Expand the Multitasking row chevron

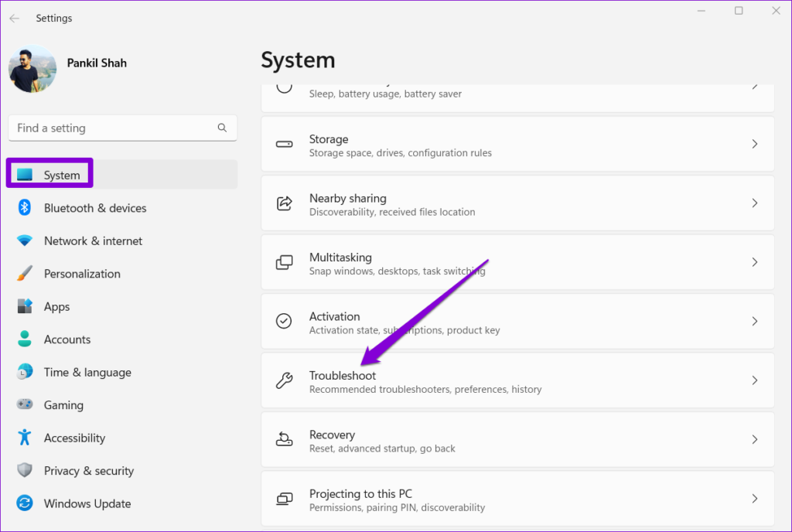755,262
